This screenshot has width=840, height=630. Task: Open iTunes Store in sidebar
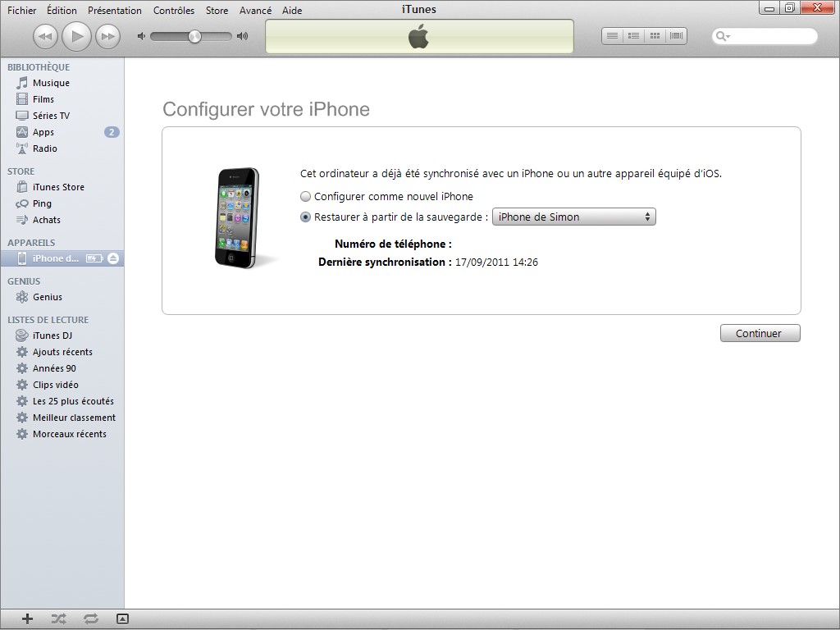point(58,187)
